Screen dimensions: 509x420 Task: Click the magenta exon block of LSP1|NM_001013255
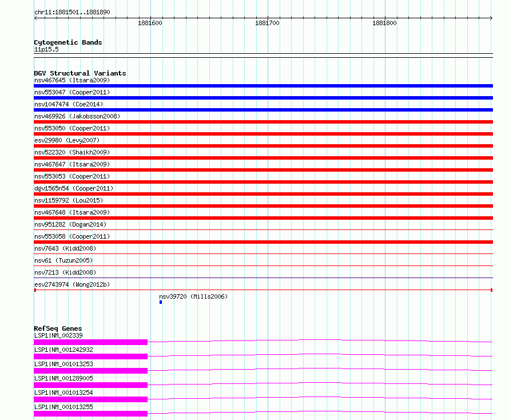pyautogui.click(x=90, y=414)
